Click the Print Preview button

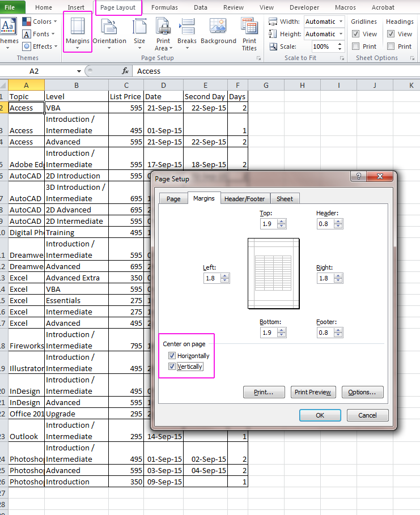coord(313,392)
